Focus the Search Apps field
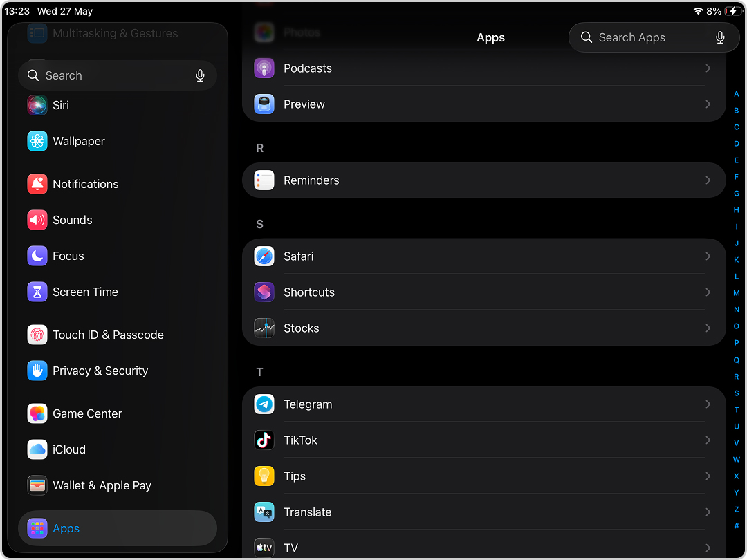Image resolution: width=747 pixels, height=560 pixels. tap(654, 37)
